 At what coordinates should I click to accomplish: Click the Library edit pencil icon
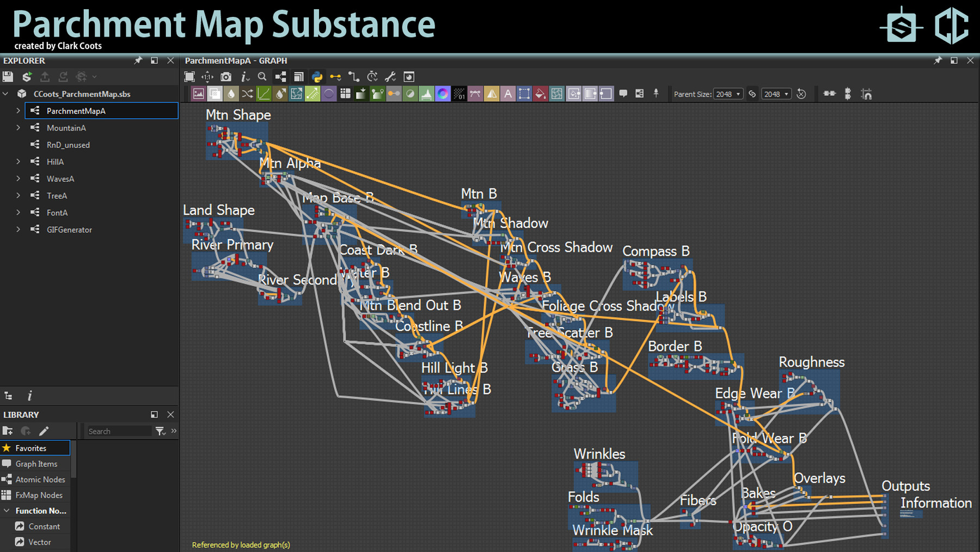pos(44,431)
